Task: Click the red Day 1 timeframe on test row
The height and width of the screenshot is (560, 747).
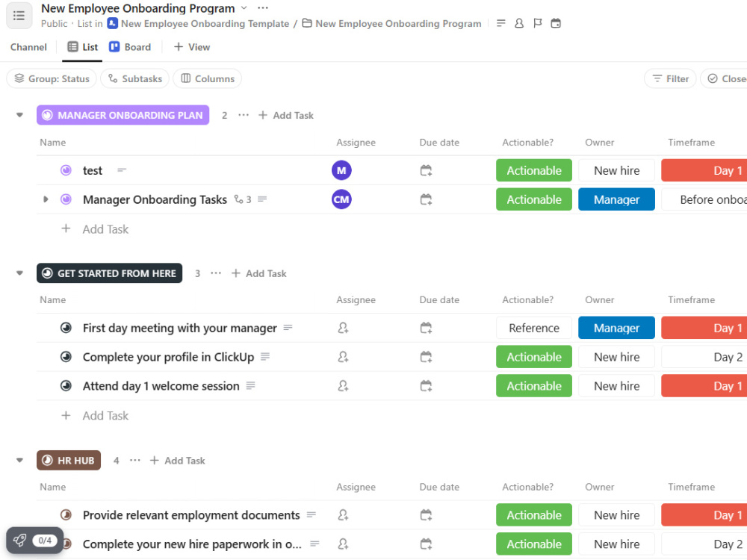Action: [704, 170]
